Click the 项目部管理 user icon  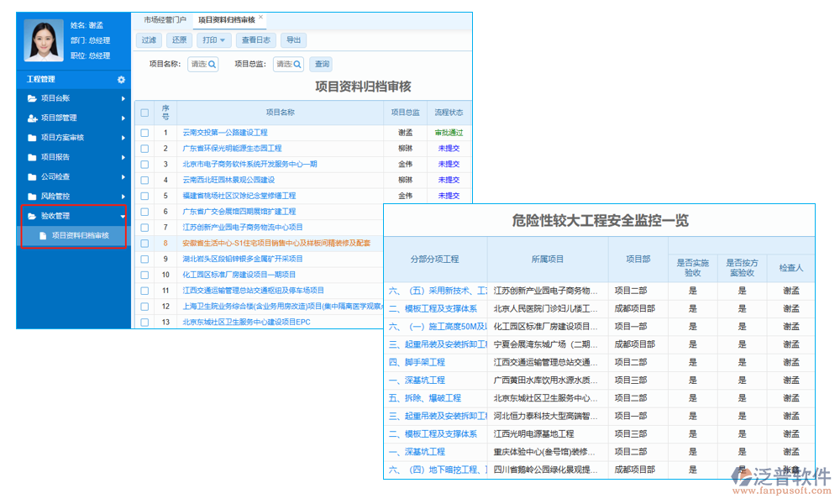click(x=32, y=118)
